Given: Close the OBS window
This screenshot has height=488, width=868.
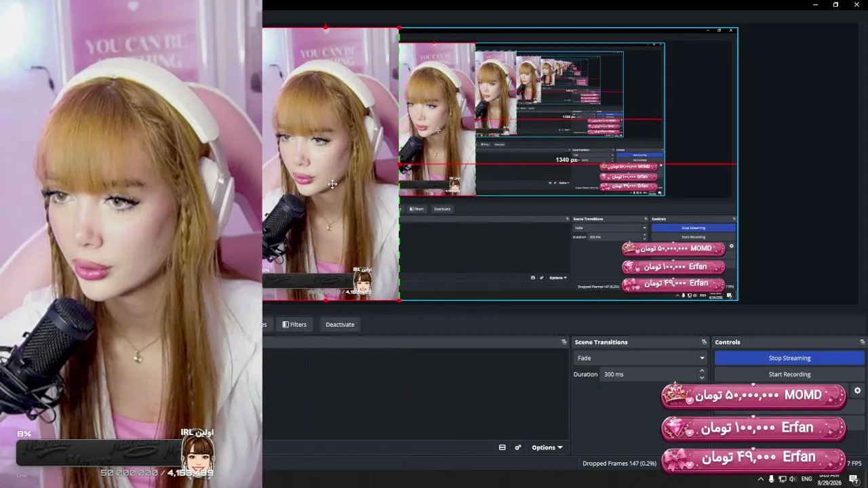Looking at the screenshot, I should 856,5.
